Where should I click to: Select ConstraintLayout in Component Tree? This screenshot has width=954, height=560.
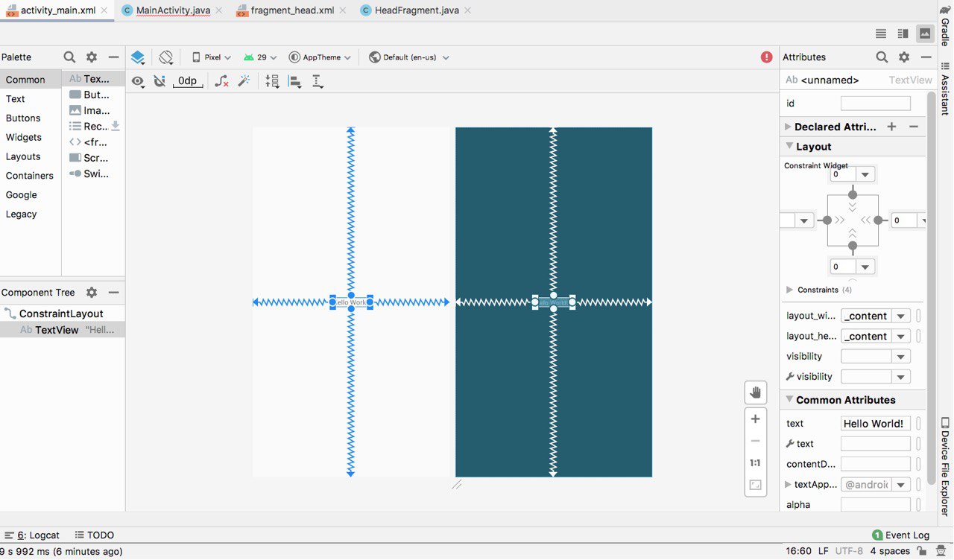61,314
